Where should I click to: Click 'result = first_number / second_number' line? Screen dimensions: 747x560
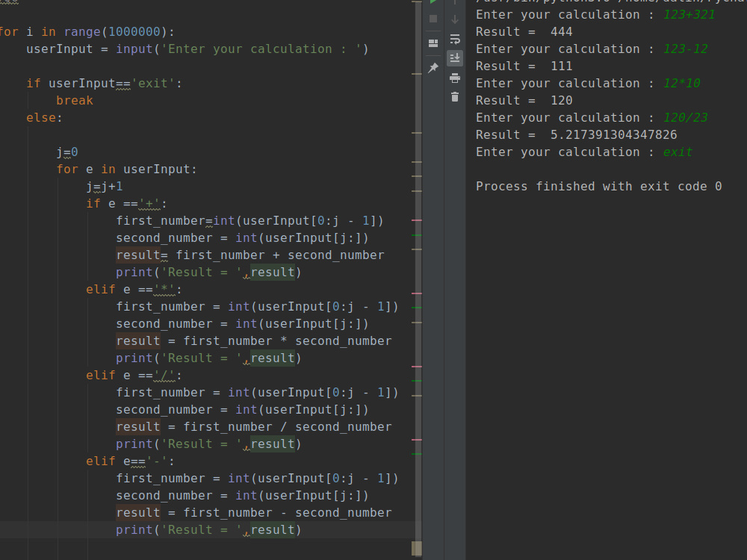[254, 426]
